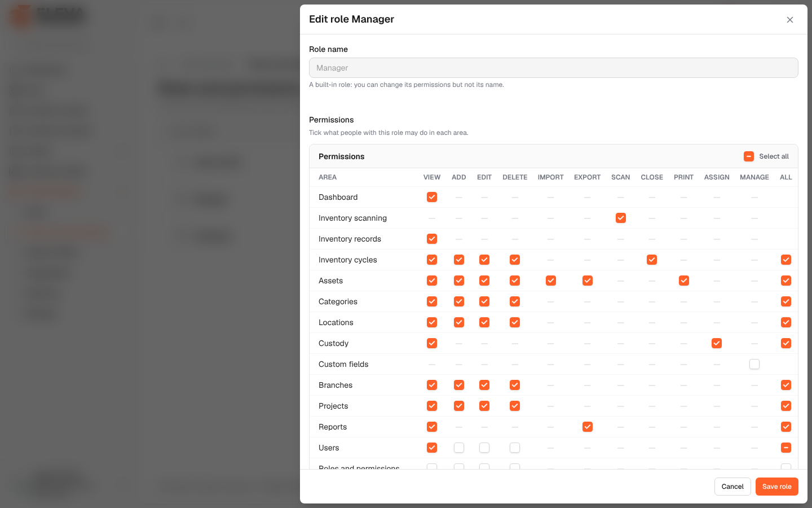Uncheck Custody Assign permission
The height and width of the screenshot is (508, 812).
717,343
